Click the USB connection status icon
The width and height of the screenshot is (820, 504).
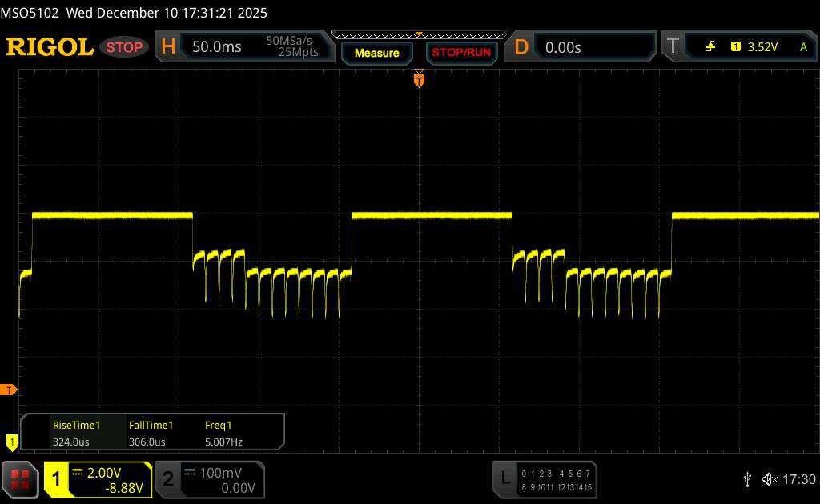pyautogui.click(x=747, y=478)
